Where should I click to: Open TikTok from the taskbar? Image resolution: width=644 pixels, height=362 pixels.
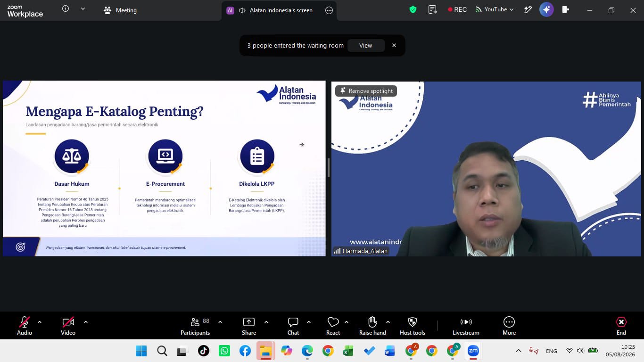[204, 351]
